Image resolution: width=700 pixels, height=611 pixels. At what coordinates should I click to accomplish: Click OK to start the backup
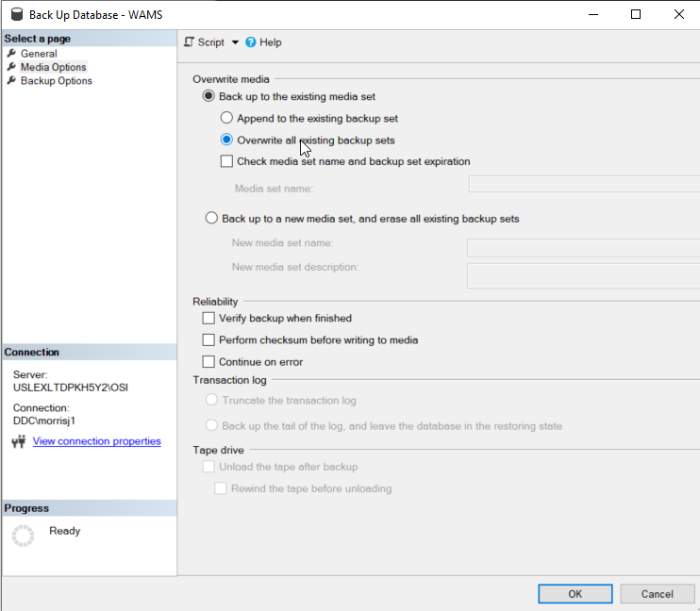[x=575, y=594]
